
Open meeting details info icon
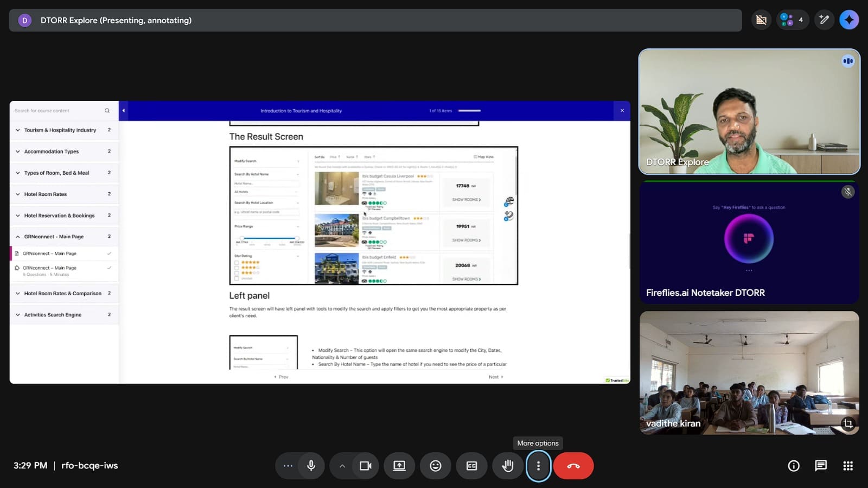point(794,466)
